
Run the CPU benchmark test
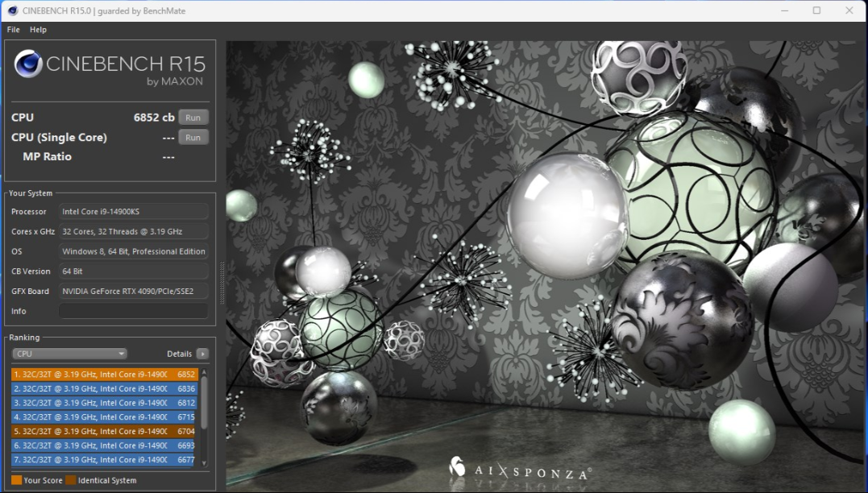tap(193, 118)
